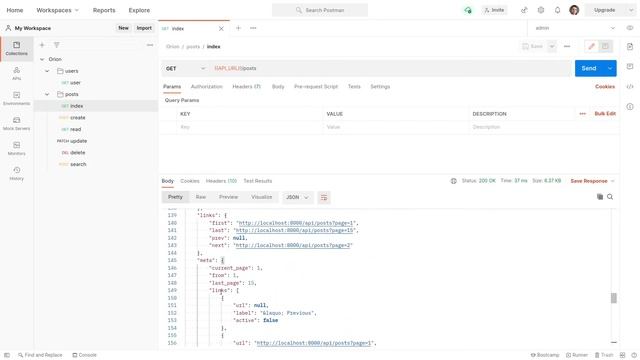This screenshot has width=640, height=360.
Task: Select the Raw response view
Action: (200, 197)
